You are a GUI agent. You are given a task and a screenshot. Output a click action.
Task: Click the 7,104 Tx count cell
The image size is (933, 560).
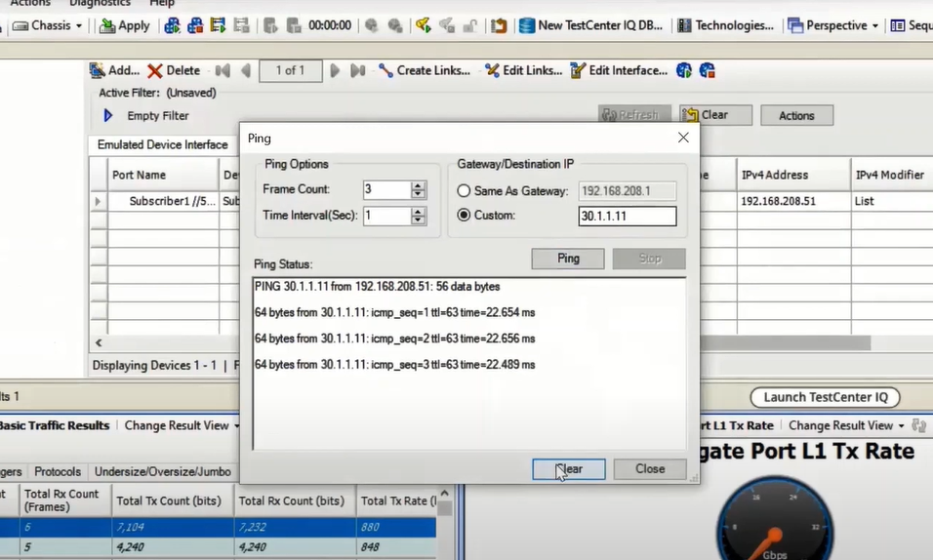point(173,527)
